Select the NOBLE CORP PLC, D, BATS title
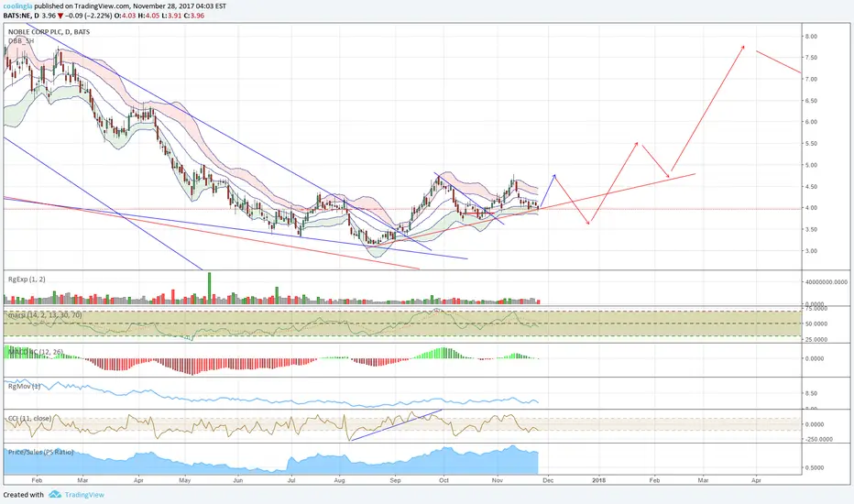The height and width of the screenshot is (504, 854). click(x=49, y=32)
